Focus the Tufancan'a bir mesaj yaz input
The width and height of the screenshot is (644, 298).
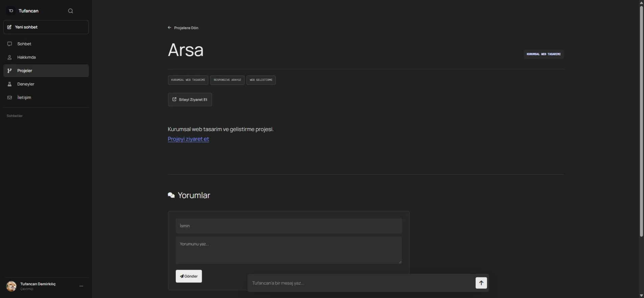[362, 283]
